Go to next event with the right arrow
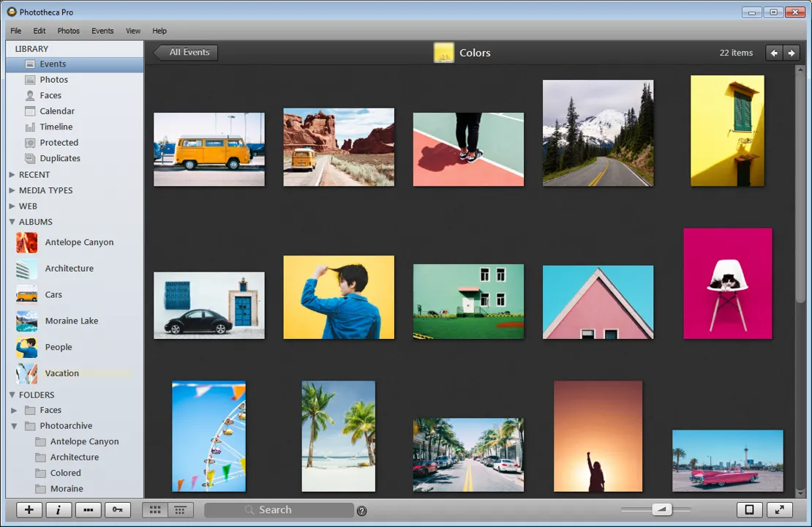 pyautogui.click(x=792, y=53)
